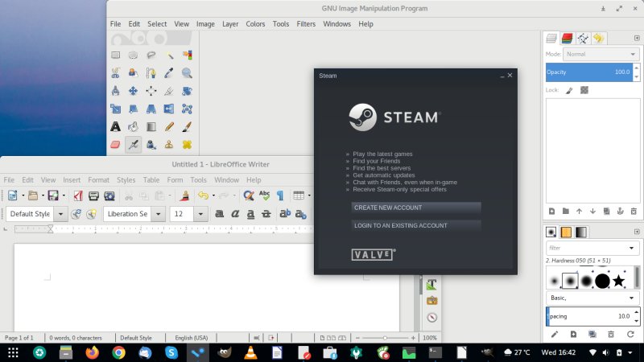Toggle Underline formatting in Writer

[250, 214]
